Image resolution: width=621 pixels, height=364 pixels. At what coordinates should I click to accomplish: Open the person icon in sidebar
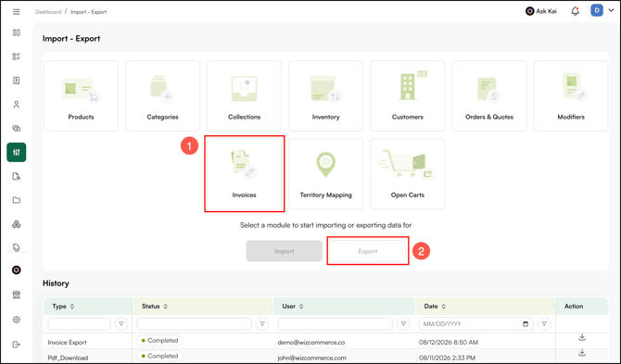(x=17, y=105)
